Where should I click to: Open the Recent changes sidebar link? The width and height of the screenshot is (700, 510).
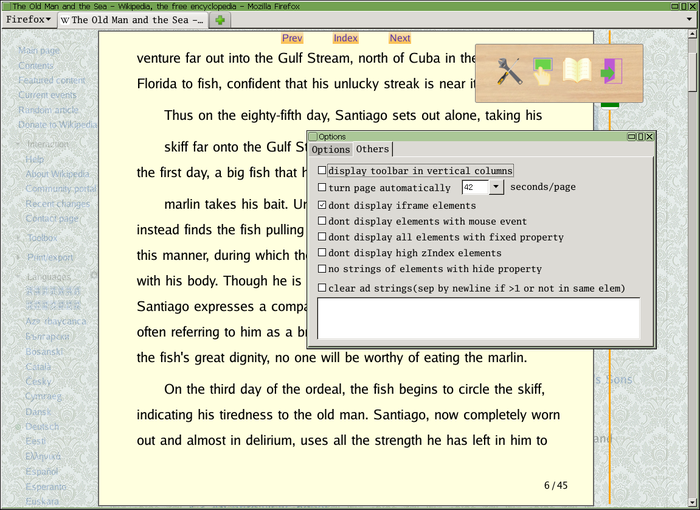[x=58, y=204]
